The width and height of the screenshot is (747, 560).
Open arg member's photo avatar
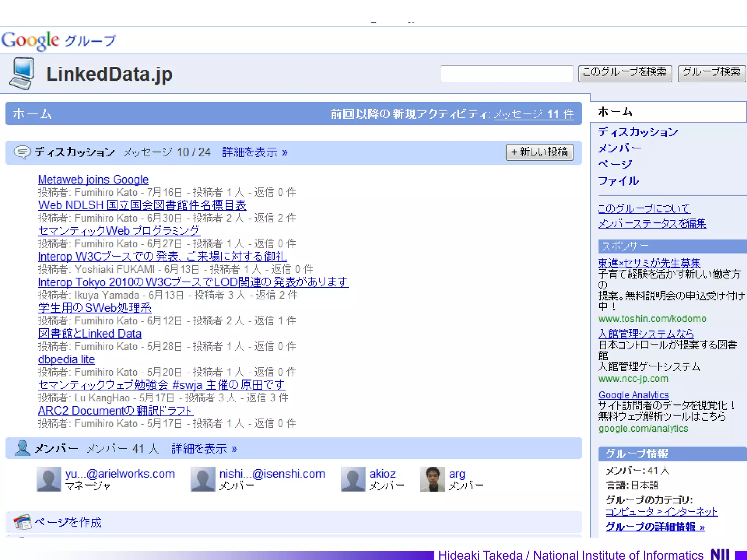(x=432, y=479)
